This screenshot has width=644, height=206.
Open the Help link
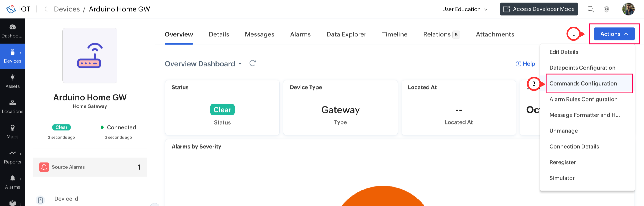(525, 63)
